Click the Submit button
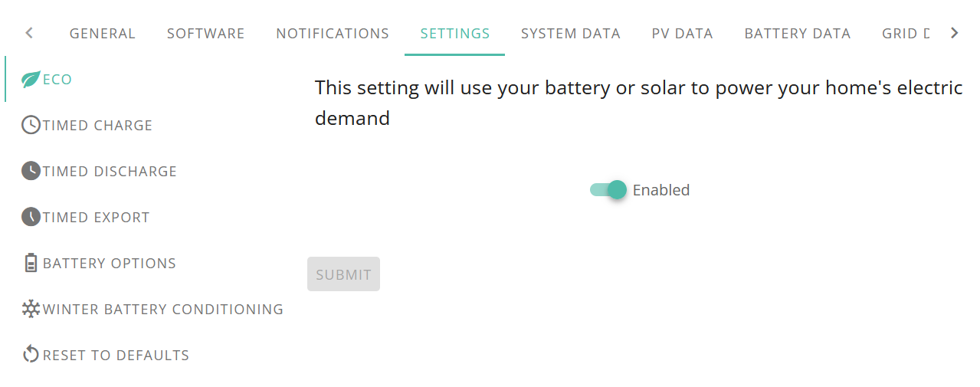 click(343, 274)
